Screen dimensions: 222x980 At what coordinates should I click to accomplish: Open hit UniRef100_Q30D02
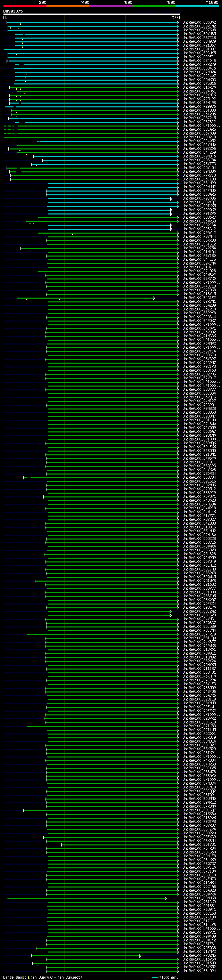[199, 23]
